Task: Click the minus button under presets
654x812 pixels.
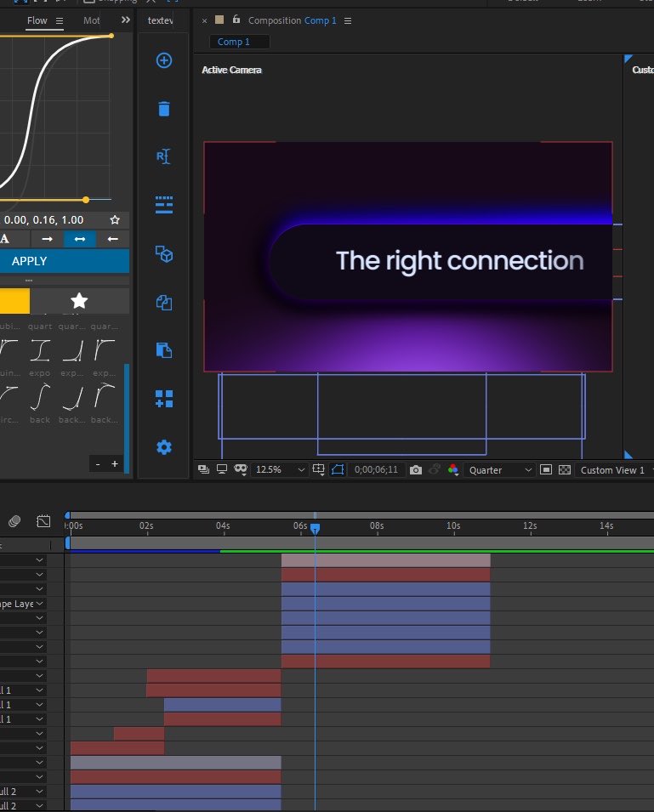Action: click(x=98, y=464)
